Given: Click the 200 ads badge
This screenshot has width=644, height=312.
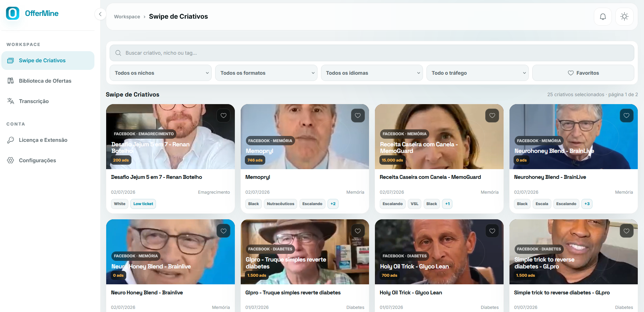Looking at the screenshot, I should 121,160.
